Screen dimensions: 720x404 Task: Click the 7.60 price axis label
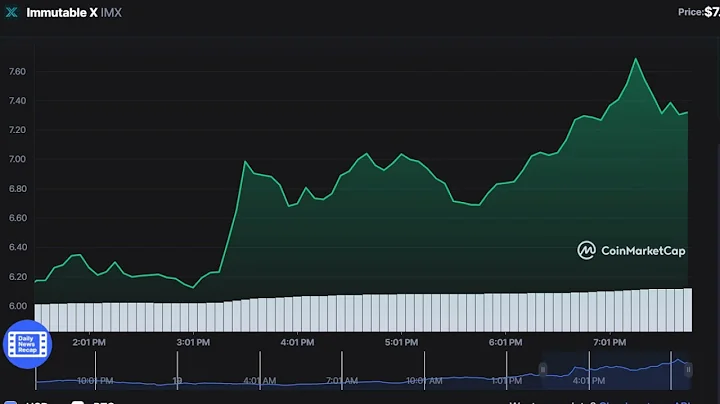pos(17,72)
